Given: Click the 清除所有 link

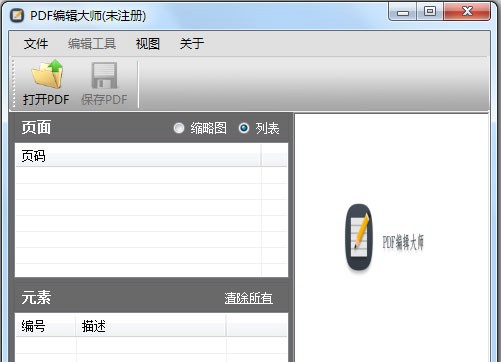Looking at the screenshot, I should (248, 298).
